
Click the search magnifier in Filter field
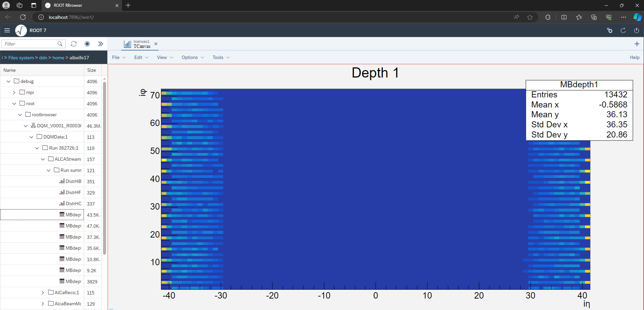pos(60,44)
